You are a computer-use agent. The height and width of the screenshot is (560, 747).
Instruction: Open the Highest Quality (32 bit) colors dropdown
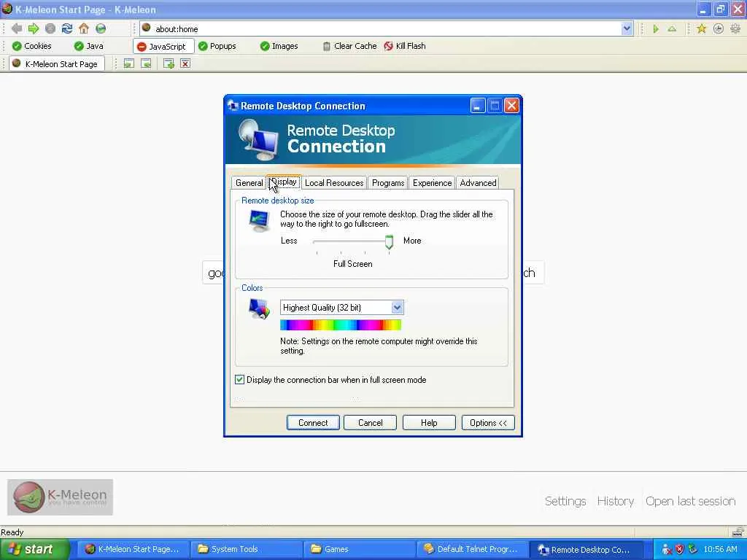coord(342,308)
